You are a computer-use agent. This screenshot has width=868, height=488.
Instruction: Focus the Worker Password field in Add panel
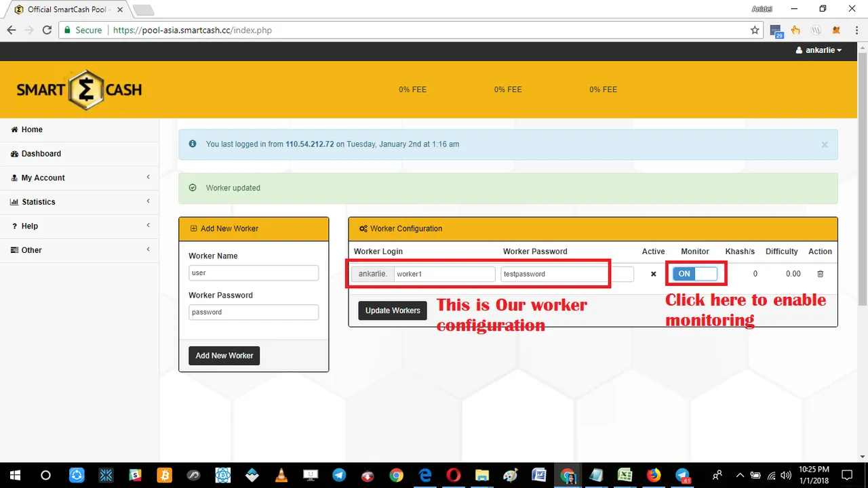[x=254, y=312]
